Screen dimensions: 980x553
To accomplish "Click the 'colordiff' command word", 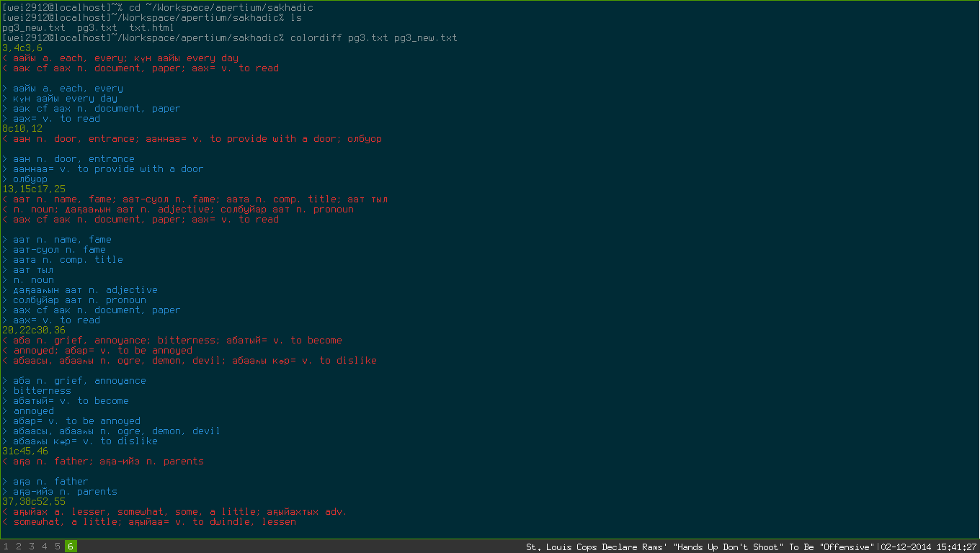I will 316,38.
